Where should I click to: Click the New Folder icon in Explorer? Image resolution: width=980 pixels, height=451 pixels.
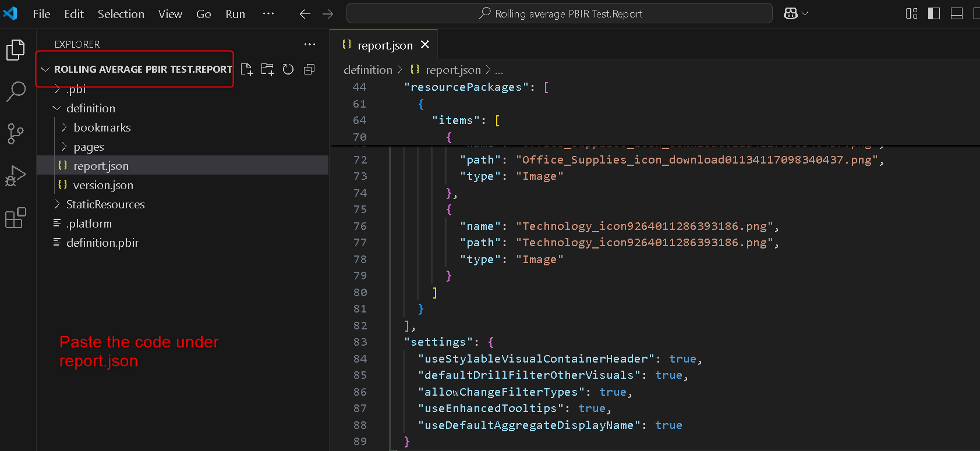tap(267, 70)
